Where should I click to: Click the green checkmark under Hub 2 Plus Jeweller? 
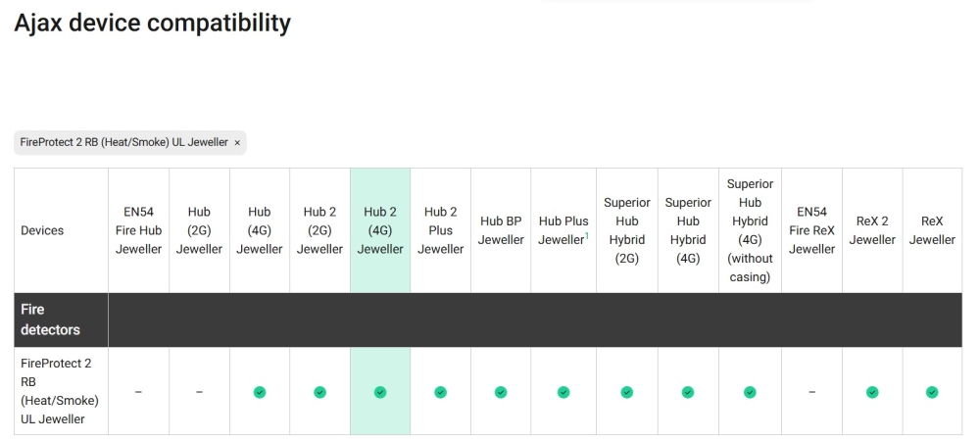(441, 392)
